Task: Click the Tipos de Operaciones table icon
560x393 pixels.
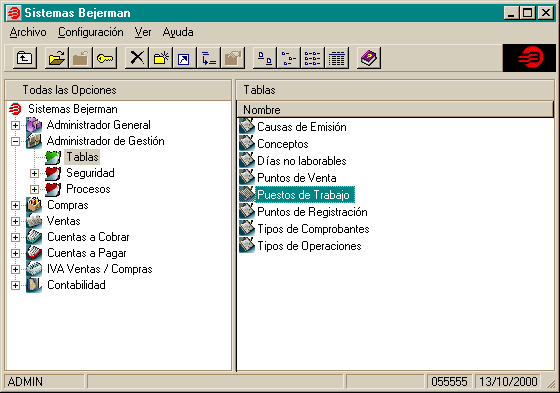Action: click(247, 246)
